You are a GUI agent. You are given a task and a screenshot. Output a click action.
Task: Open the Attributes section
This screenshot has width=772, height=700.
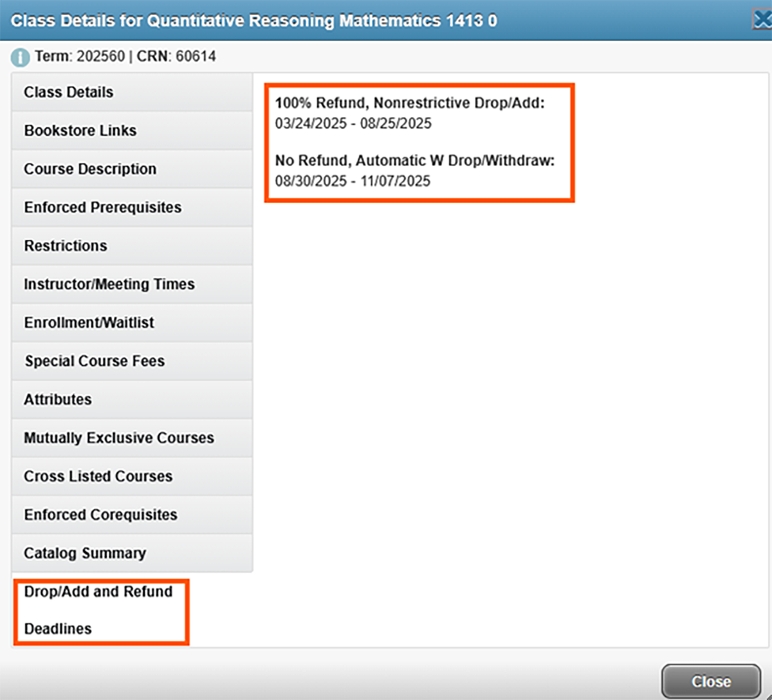click(58, 400)
